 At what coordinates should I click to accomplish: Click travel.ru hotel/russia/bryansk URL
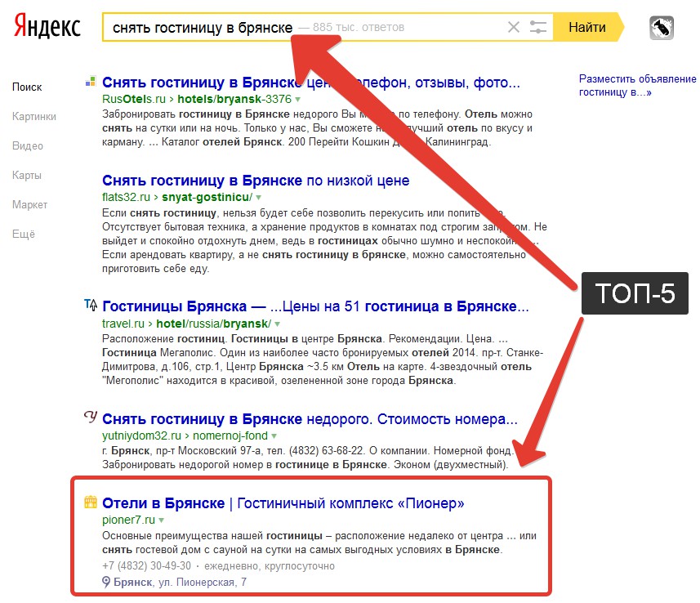[x=186, y=324]
